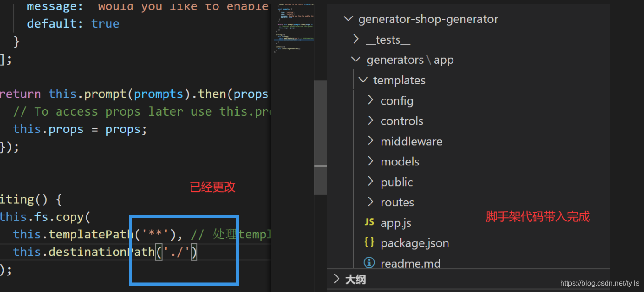This screenshot has height=292, width=644.
Task: Select the models folder name
Action: click(x=400, y=161)
